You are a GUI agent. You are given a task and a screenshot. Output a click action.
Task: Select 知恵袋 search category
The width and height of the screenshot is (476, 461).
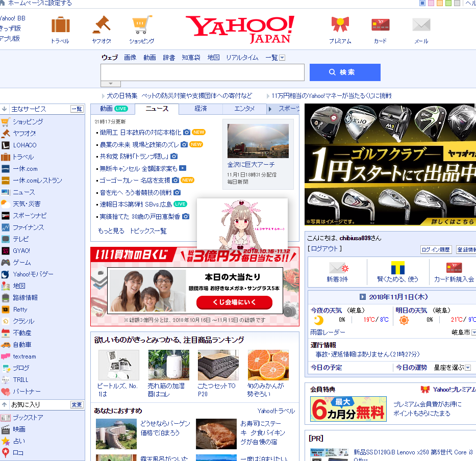coord(191,57)
